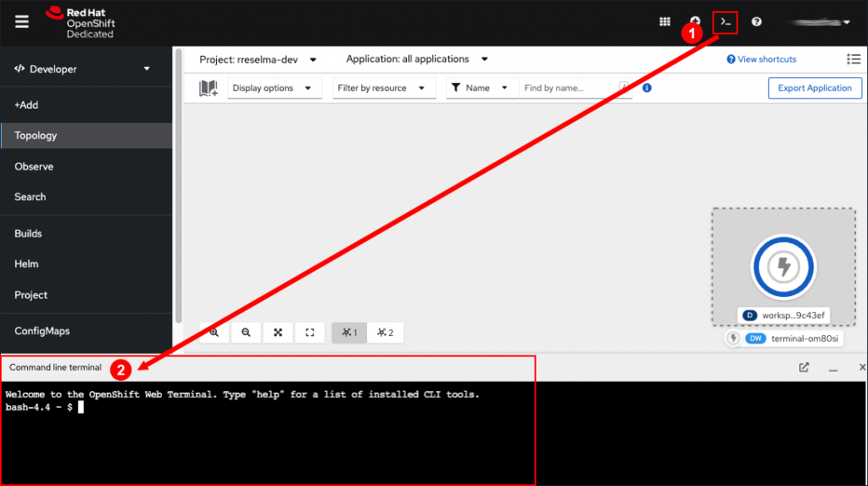Open the web terminal from the masthead
This screenshot has height=486, width=868.
pos(725,22)
